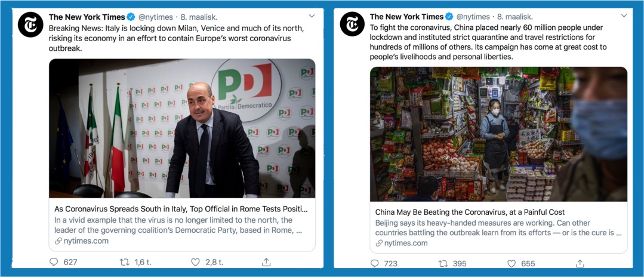
Task: Share the Italy lockdown tweet
Action: (x=266, y=262)
